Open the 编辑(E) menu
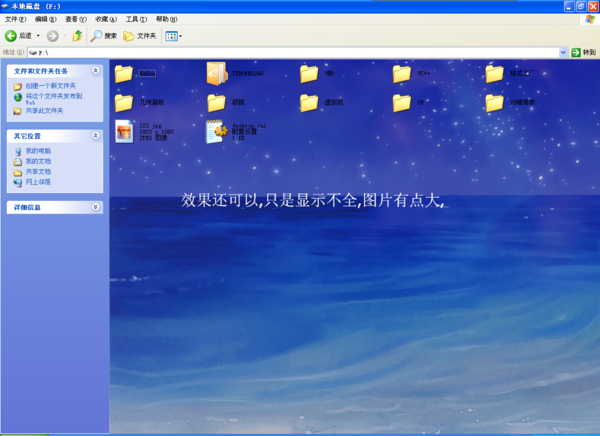 tap(46, 19)
